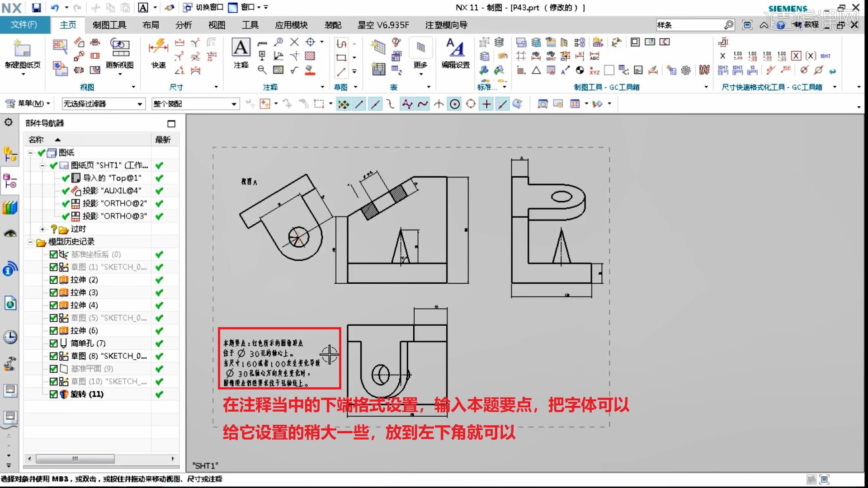868x488 pixels.
Task: Switch to the 制图工具 ribbon tab
Action: [108, 25]
